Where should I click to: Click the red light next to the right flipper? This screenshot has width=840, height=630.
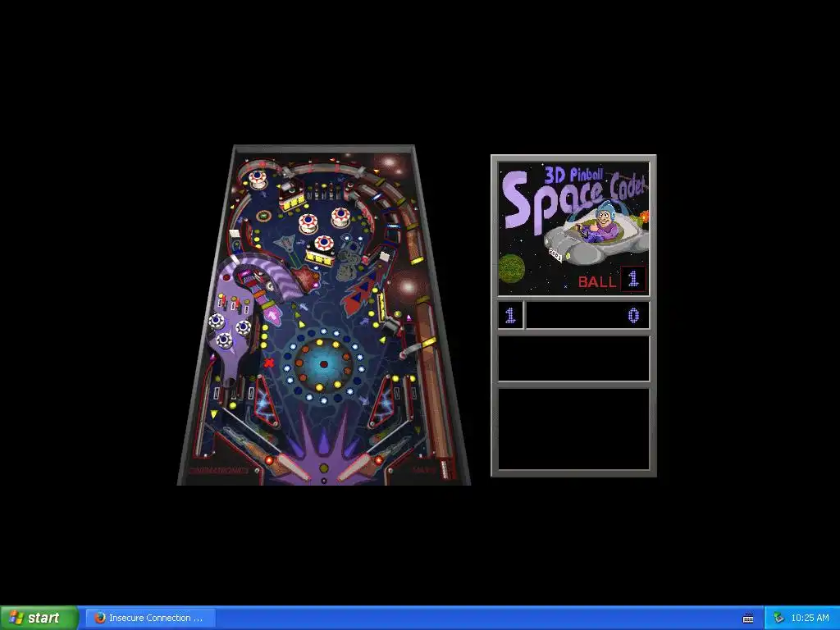pyautogui.click(x=379, y=460)
